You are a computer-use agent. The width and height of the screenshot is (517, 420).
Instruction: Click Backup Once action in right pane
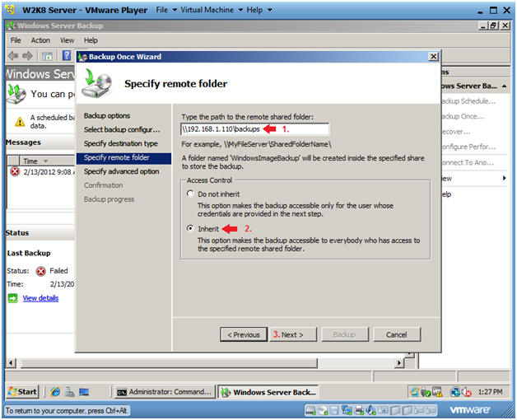[x=463, y=116]
